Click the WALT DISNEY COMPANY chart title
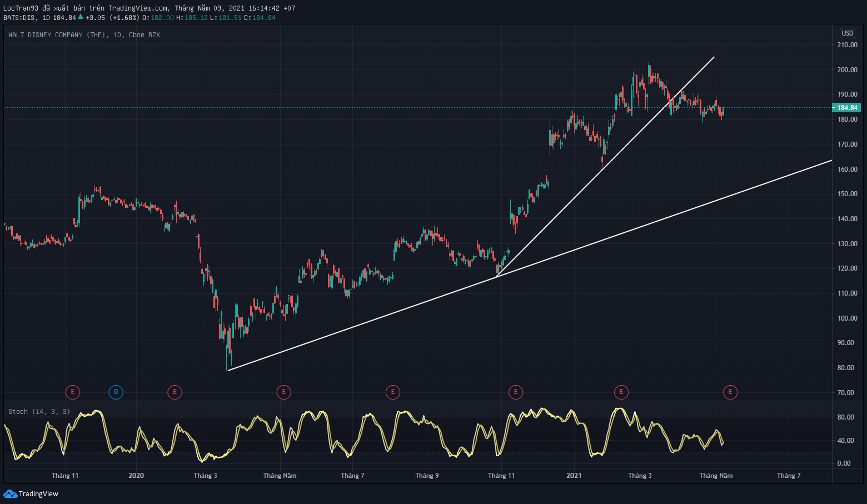 pyautogui.click(x=84, y=35)
